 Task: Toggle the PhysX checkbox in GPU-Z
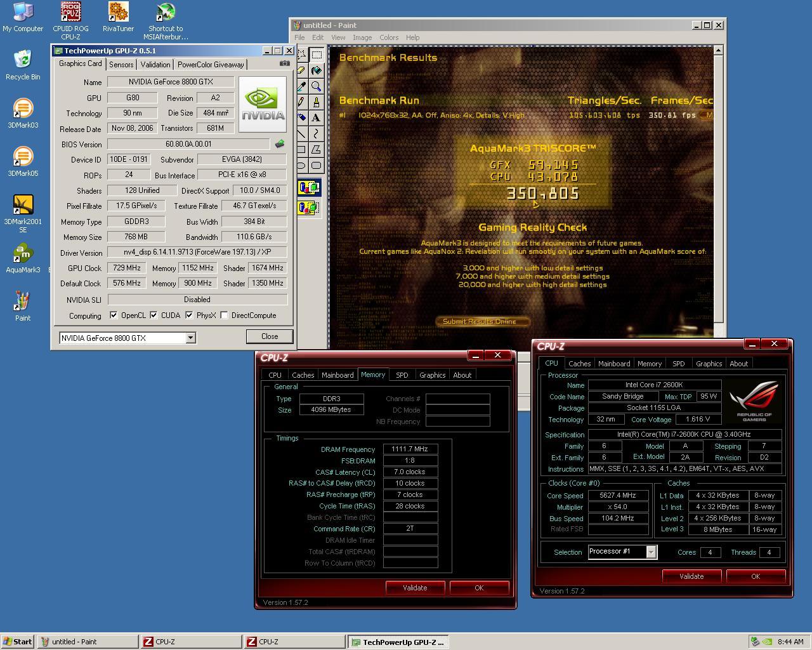[189, 315]
